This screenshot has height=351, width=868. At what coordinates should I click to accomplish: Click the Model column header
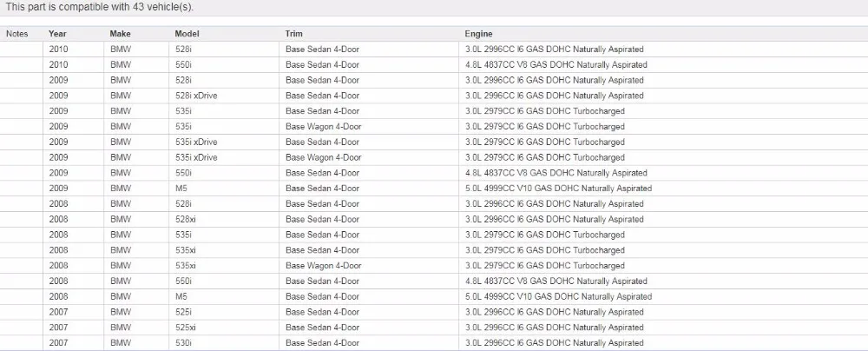(x=187, y=34)
